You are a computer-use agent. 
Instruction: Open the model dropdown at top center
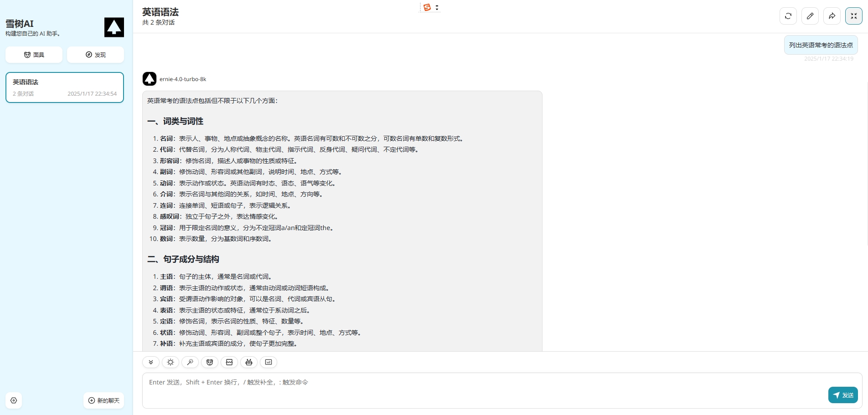(x=429, y=7)
